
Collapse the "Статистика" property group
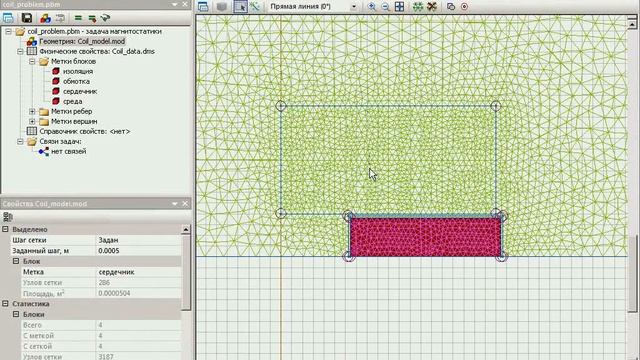point(5,304)
